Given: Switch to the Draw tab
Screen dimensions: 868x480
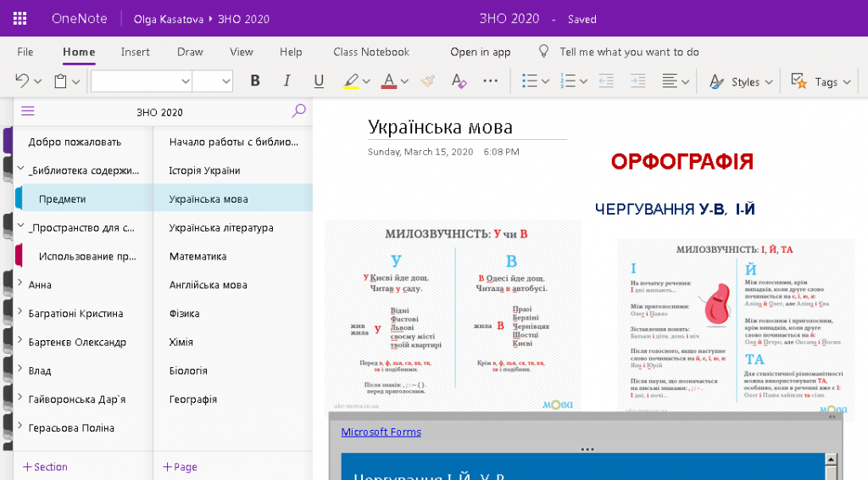Looking at the screenshot, I should coord(190,52).
